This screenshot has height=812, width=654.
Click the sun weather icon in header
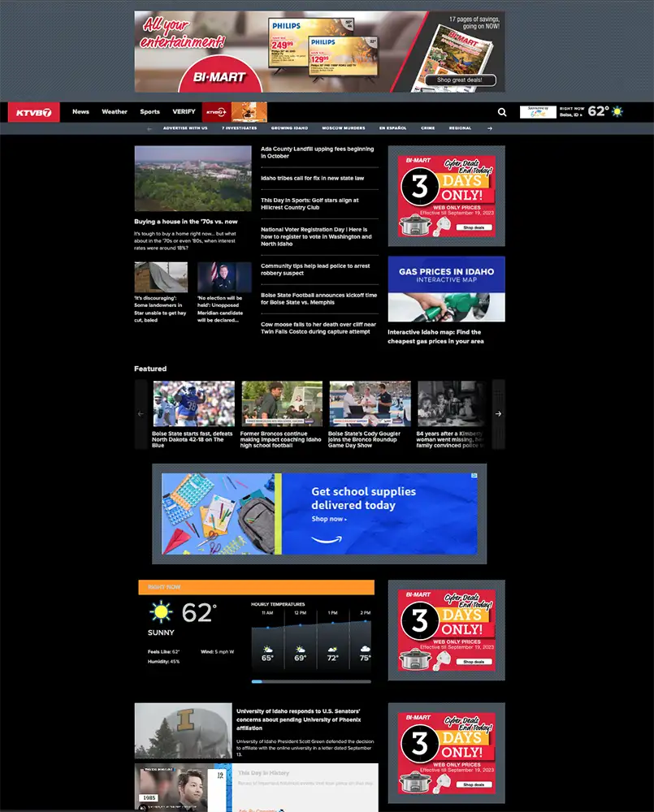617,111
